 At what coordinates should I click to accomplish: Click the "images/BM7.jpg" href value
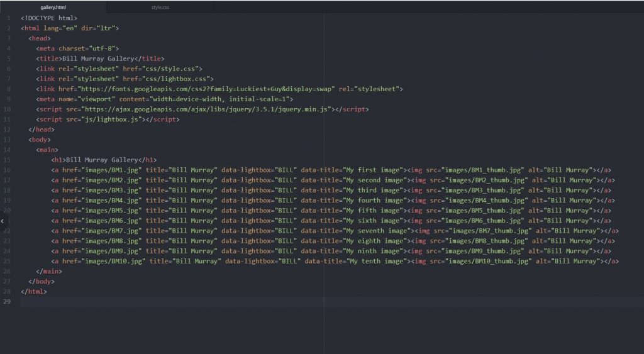pos(112,231)
